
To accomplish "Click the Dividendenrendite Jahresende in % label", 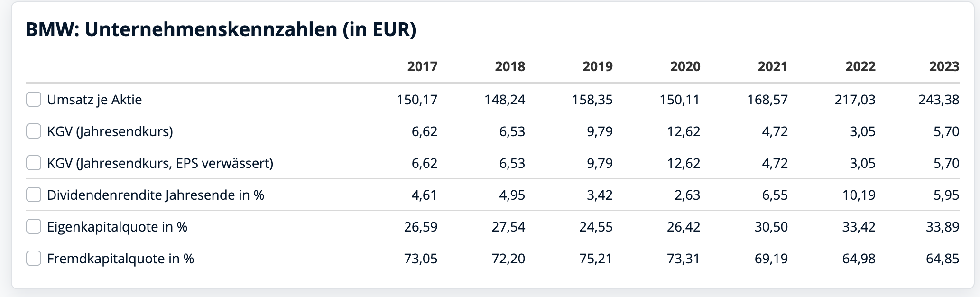I will tap(156, 195).
